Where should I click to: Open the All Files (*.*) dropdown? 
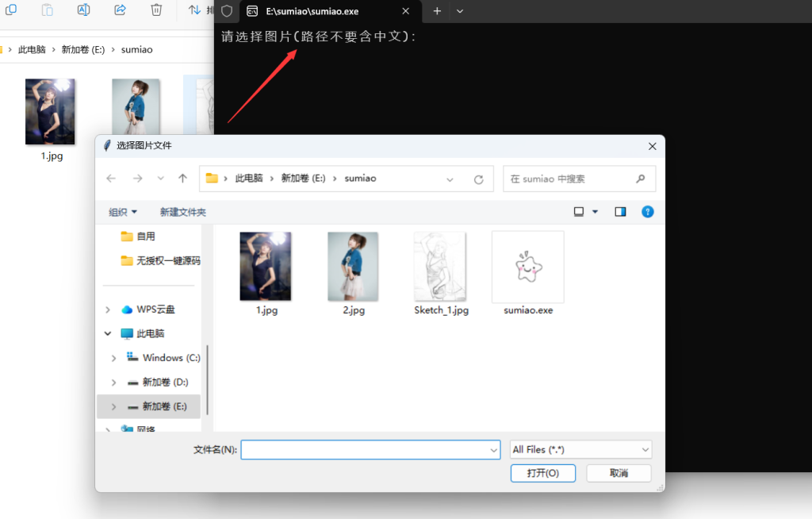[x=580, y=449]
